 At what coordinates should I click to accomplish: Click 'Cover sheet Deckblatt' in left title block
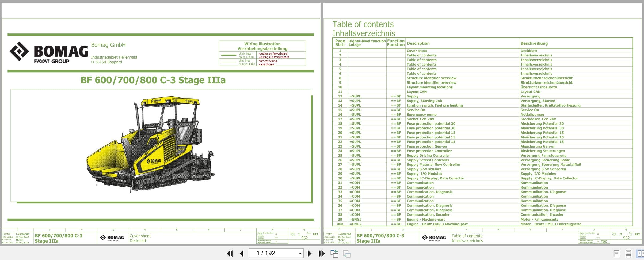[140, 238]
